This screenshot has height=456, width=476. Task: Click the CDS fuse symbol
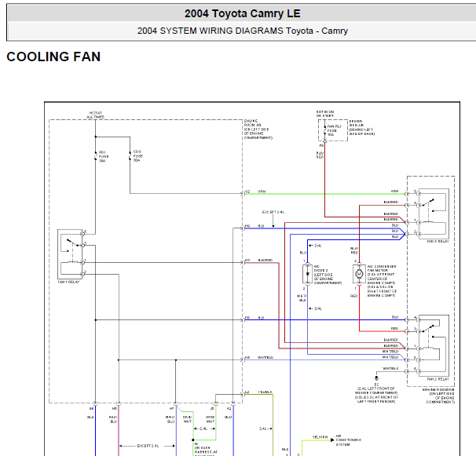[x=130, y=155]
